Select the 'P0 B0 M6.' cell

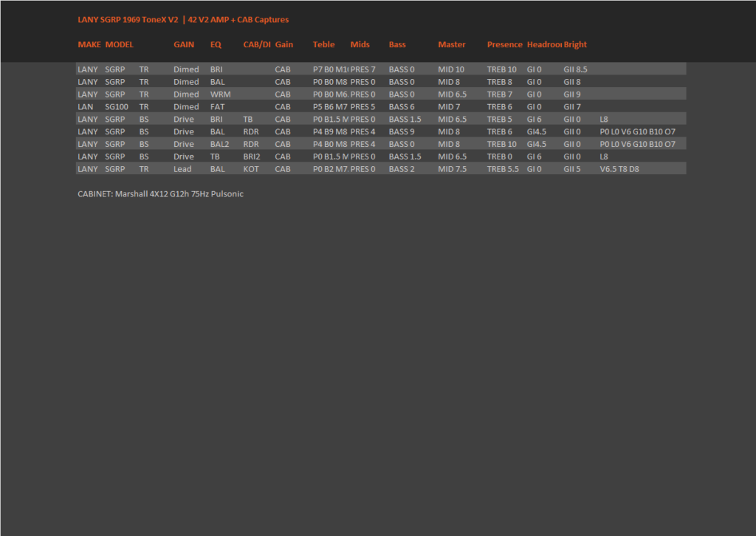point(331,95)
